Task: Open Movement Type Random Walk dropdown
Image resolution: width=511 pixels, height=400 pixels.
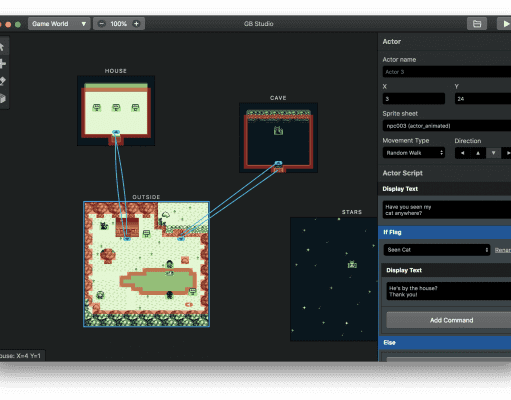Action: pyautogui.click(x=414, y=153)
